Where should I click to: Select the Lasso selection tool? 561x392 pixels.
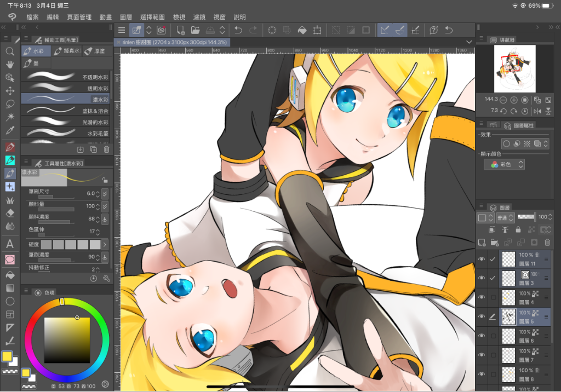click(x=10, y=104)
